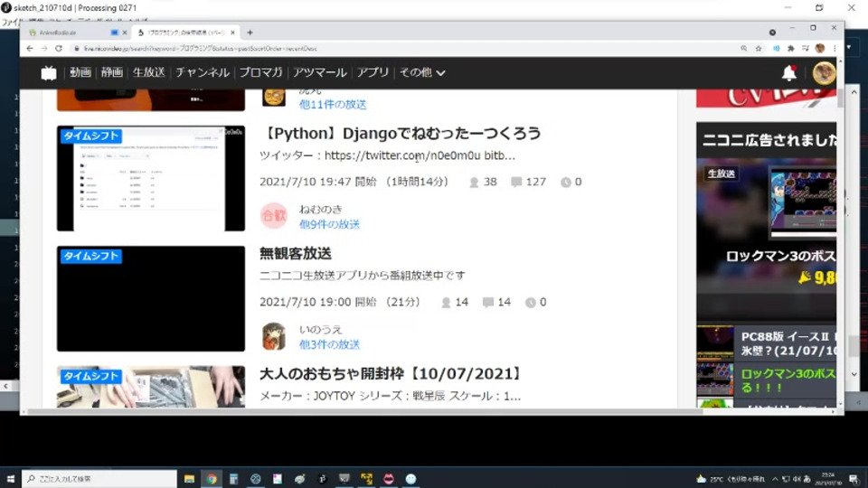Open a new browser tab with plus
Screen dimensions: 868x488
(x=250, y=33)
